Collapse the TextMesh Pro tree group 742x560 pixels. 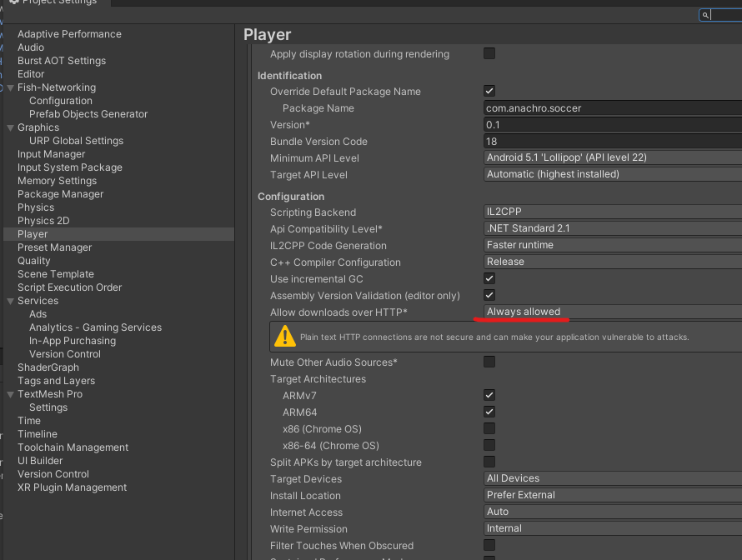pyautogui.click(x=10, y=394)
